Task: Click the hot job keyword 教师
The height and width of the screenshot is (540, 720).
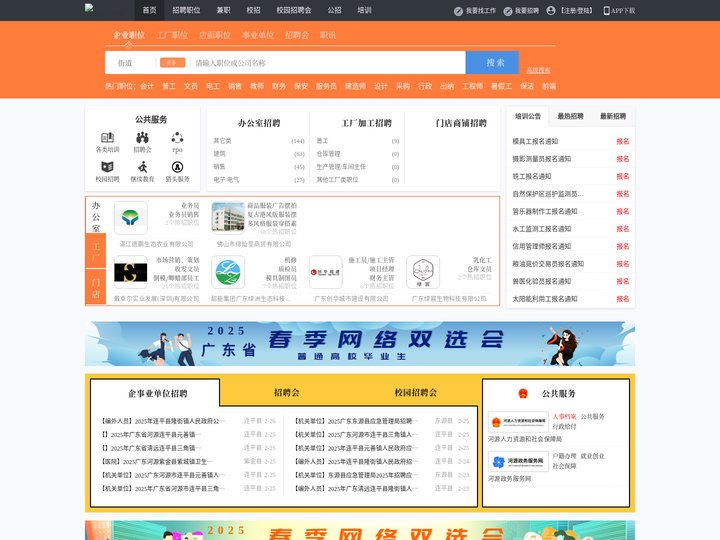Action: pos(257,86)
